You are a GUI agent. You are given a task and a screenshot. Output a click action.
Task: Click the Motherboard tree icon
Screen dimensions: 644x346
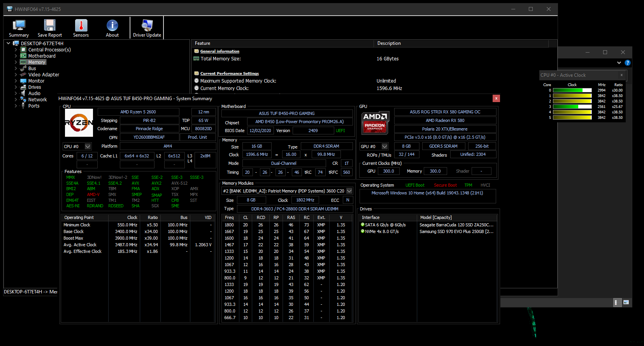coord(23,56)
